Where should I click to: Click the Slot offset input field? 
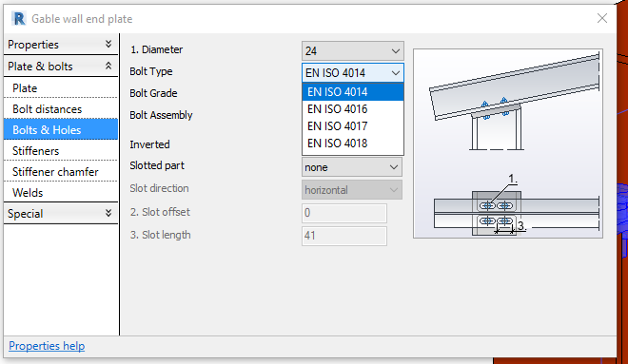point(344,213)
